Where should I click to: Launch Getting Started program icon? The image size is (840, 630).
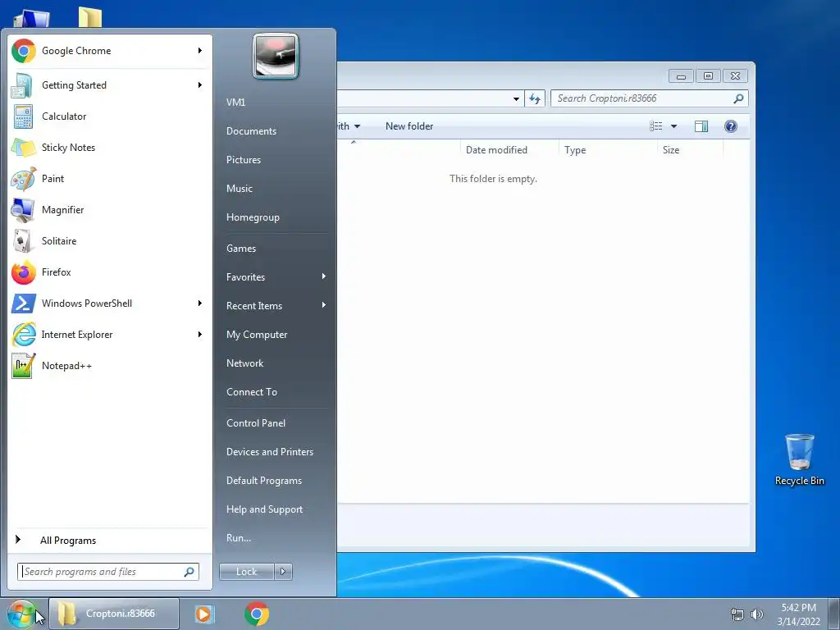22,85
